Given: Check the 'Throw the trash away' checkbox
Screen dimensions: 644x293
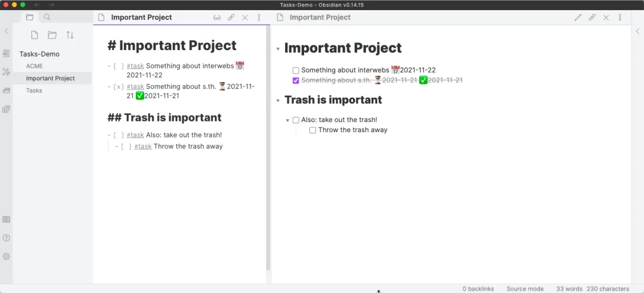Looking at the screenshot, I should 312,130.
